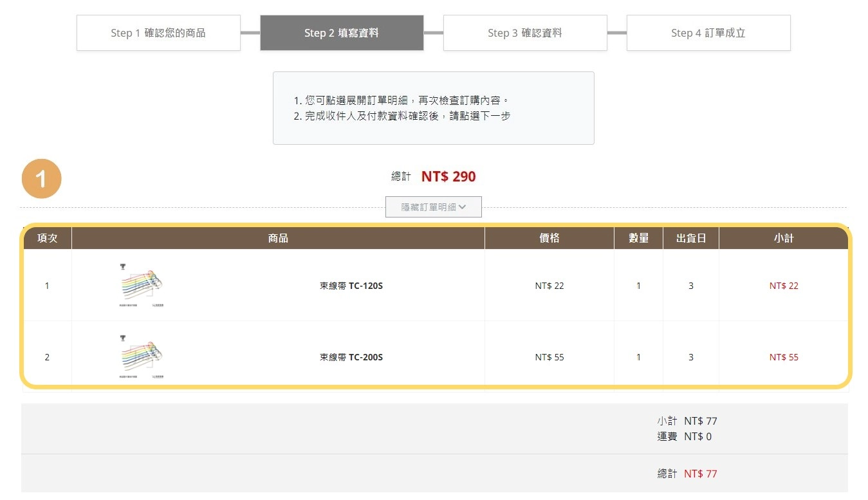Click the 價格 column header
868x500 pixels.
click(x=549, y=238)
